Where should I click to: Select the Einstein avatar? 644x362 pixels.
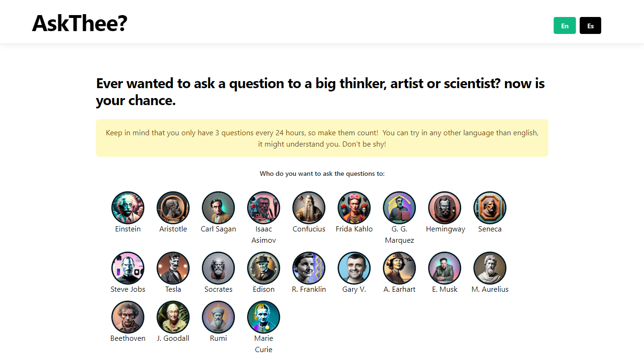[128, 208]
